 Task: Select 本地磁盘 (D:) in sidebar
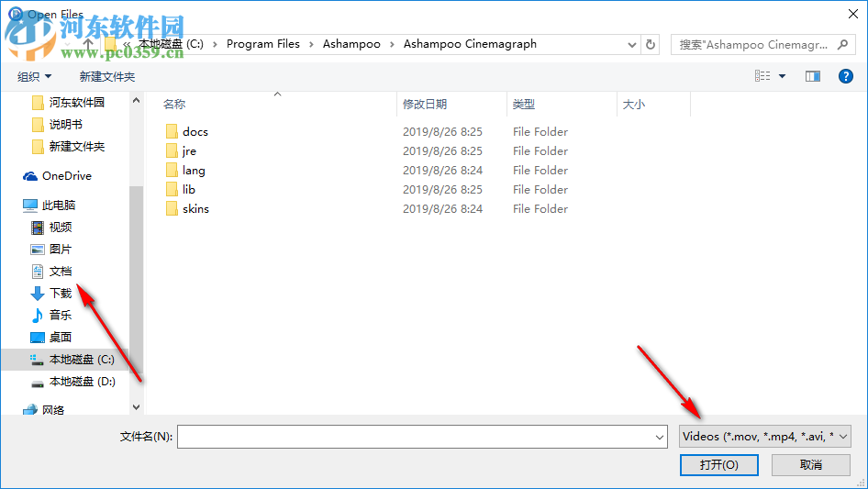[72, 382]
